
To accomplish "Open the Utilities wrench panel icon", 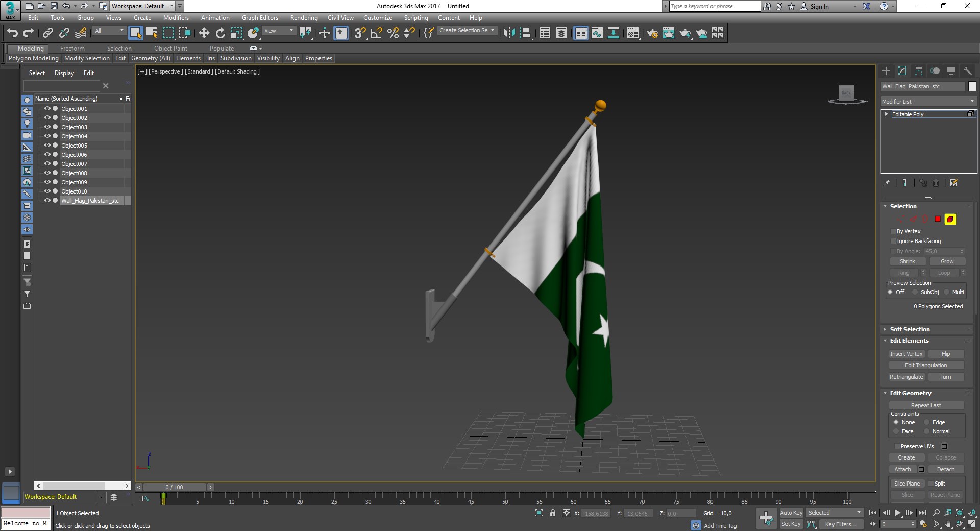I will pos(968,71).
